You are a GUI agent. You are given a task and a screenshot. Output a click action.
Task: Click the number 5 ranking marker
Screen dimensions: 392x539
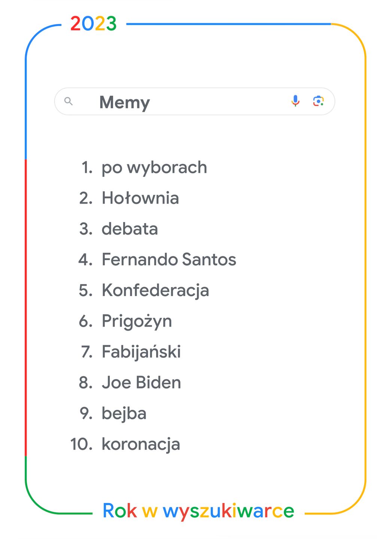tap(86, 291)
